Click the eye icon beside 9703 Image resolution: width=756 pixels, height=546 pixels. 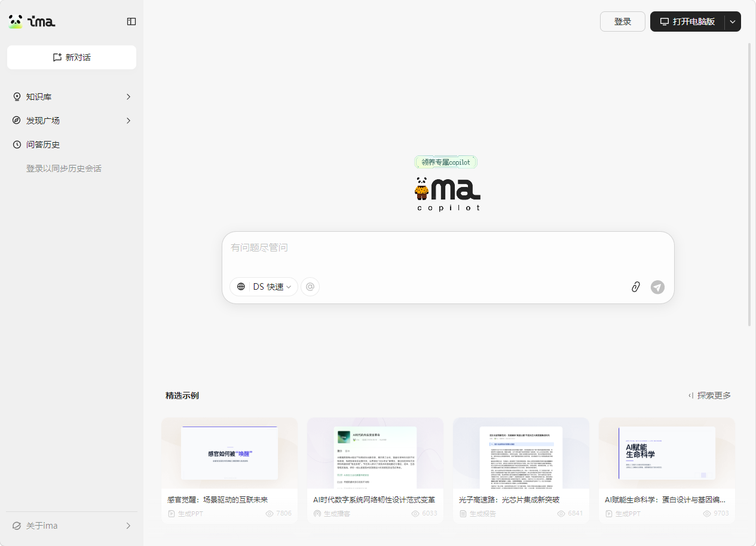707,514
